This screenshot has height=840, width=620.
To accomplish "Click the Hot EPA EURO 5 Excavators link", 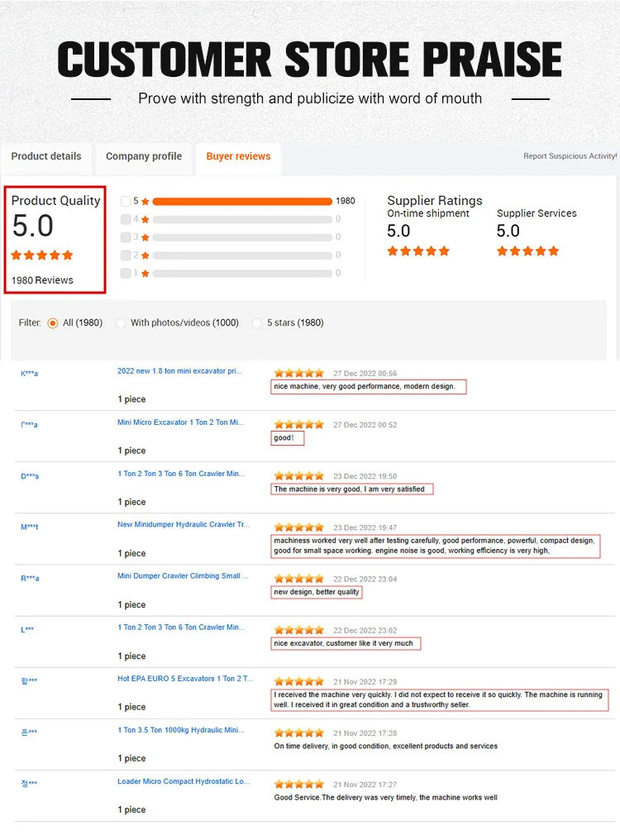I will [x=179, y=679].
